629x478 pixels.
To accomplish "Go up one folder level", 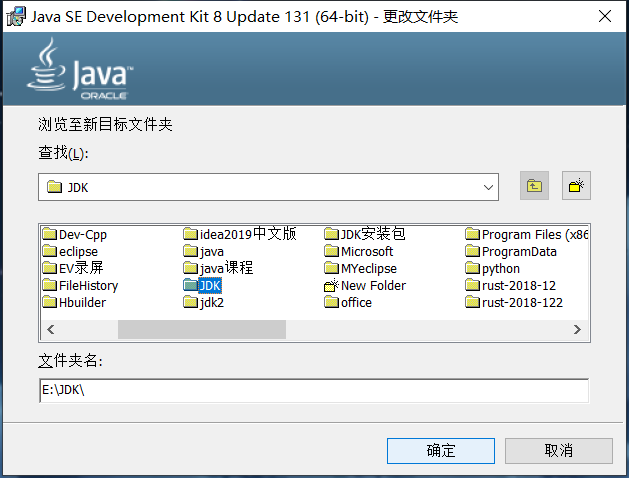I will (x=534, y=186).
